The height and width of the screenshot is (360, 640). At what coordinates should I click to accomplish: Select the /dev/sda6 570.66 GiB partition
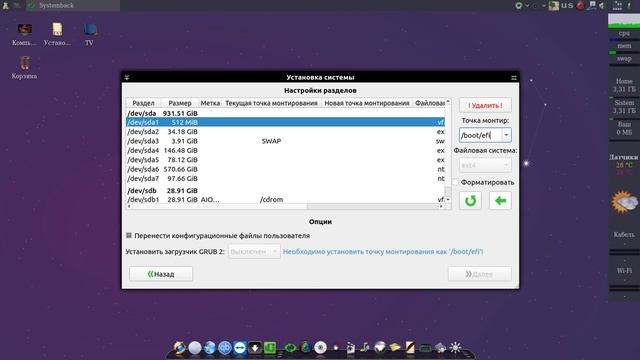tap(285, 169)
